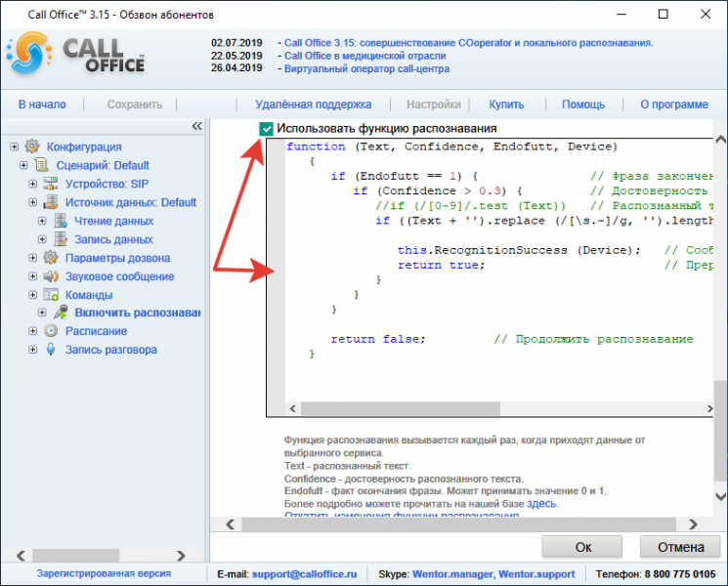Open Настройки menu item
This screenshot has height=586, width=728.
[434, 105]
